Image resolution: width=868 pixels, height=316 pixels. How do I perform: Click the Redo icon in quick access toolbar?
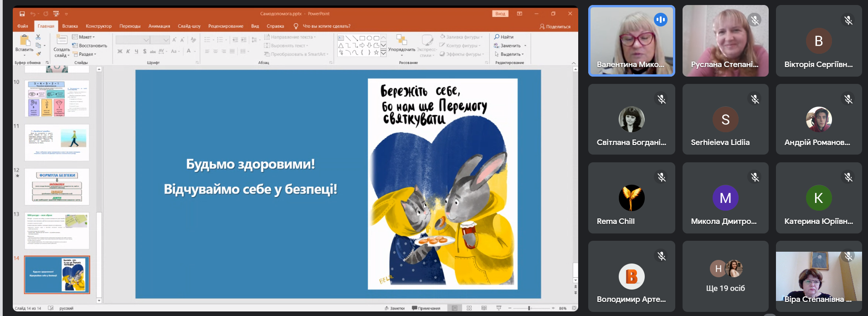coord(46,14)
